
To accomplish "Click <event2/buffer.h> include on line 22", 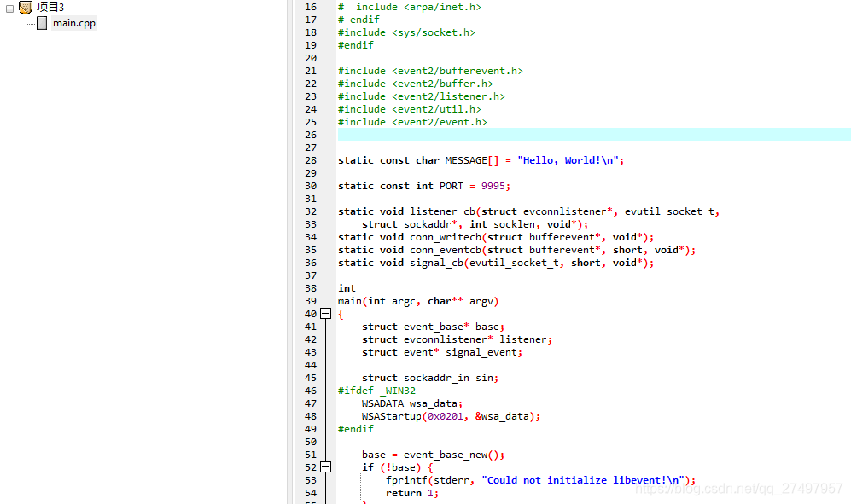I will click(x=442, y=84).
